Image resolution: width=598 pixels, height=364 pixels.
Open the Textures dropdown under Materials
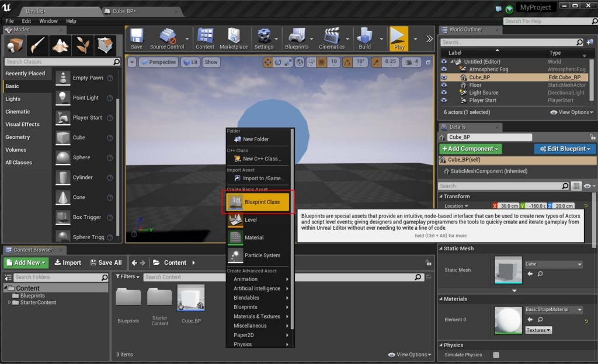coord(538,330)
